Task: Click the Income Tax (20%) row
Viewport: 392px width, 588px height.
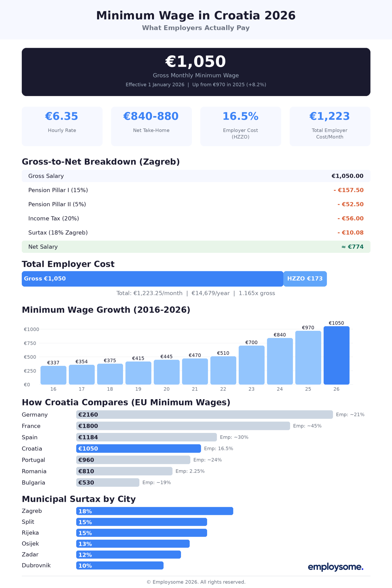Action: click(196, 218)
